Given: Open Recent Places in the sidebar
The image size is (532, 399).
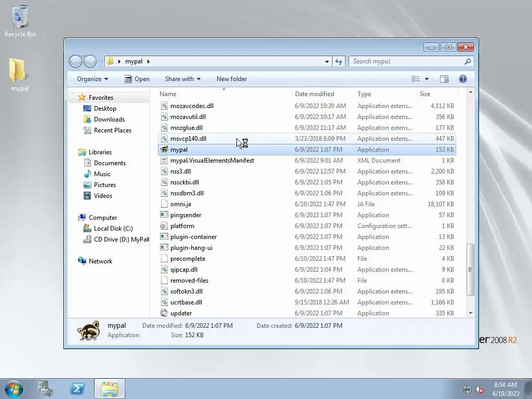Looking at the screenshot, I should [112, 130].
